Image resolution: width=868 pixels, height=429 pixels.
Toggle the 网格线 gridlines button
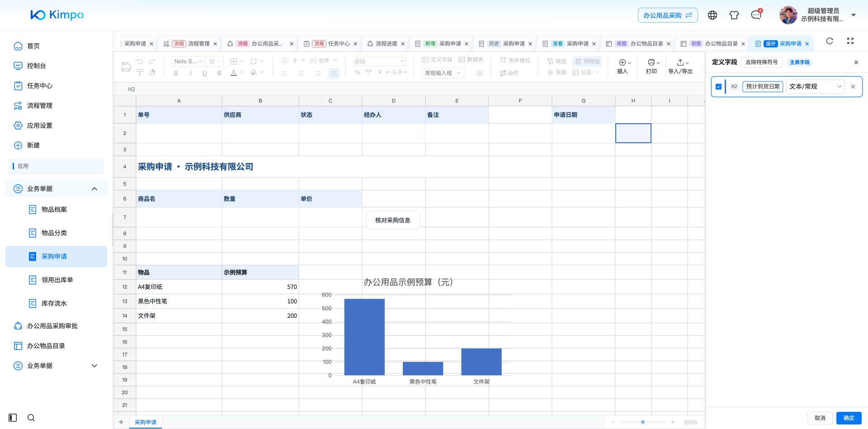click(x=587, y=61)
